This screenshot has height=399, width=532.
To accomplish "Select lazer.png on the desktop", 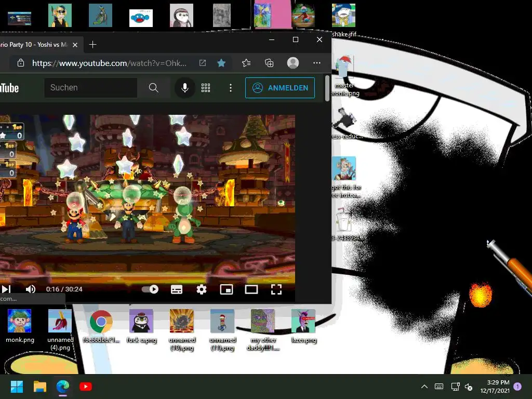I will pos(303,326).
